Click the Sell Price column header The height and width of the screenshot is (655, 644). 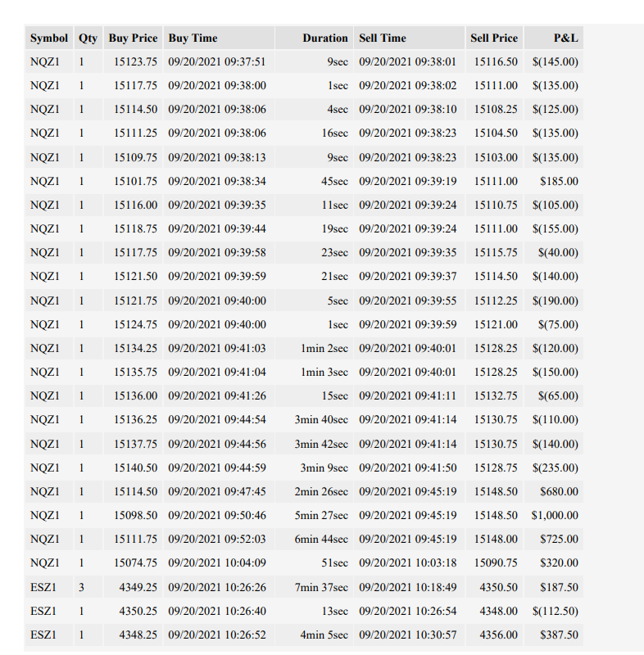point(494,38)
